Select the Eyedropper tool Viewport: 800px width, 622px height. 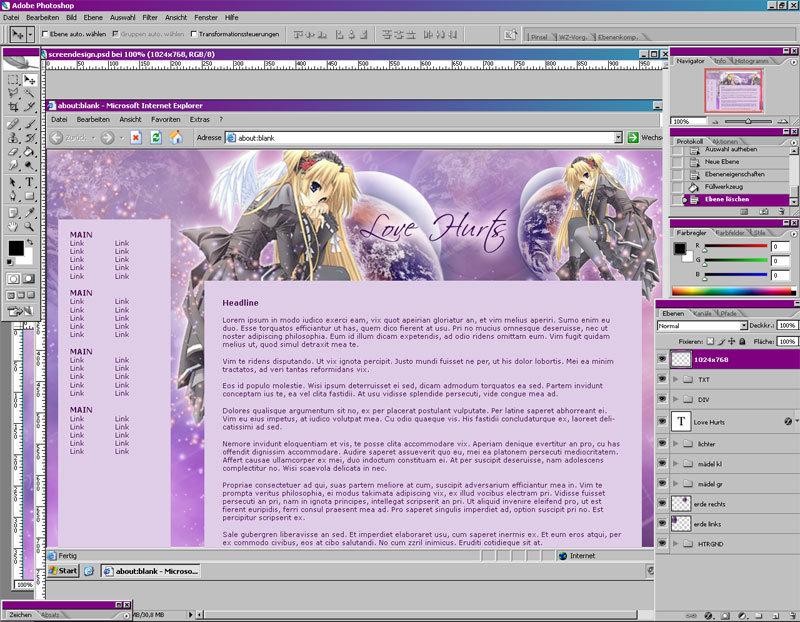click(29, 213)
